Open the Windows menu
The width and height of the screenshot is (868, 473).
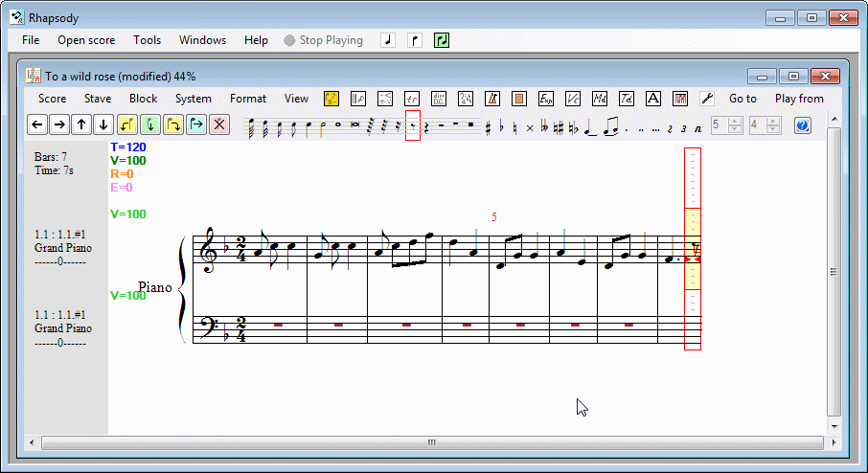click(202, 40)
